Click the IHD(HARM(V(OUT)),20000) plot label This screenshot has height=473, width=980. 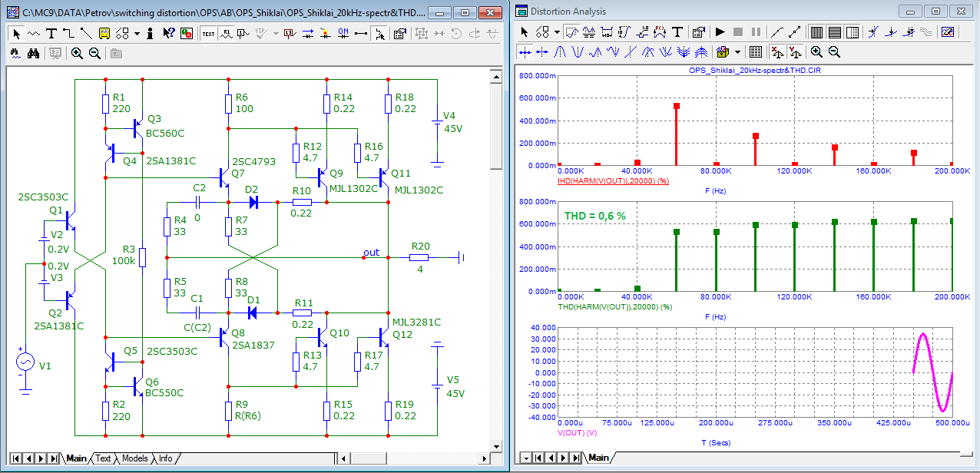pos(613,180)
